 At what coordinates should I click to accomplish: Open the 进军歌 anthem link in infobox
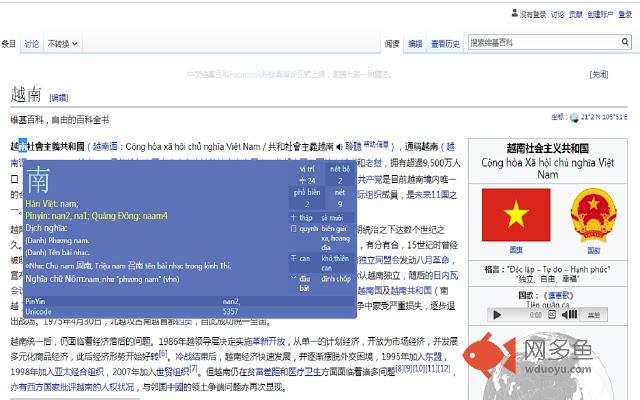559,295
